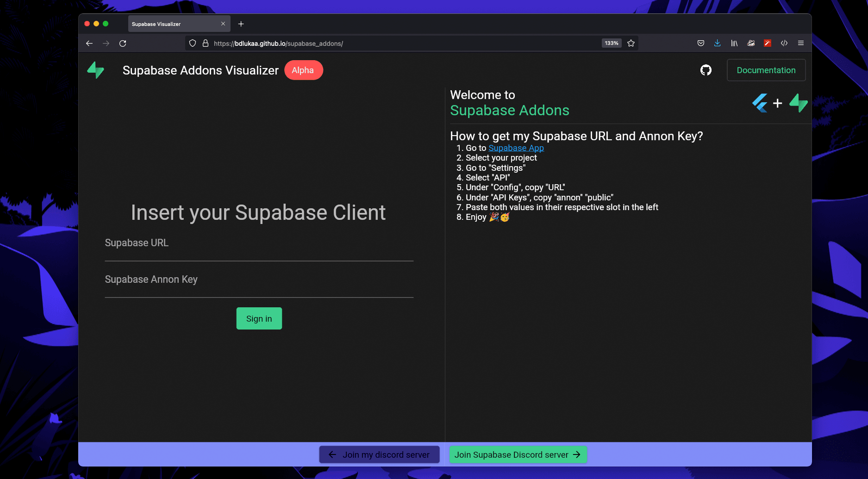The height and width of the screenshot is (479, 868).
Task: Open the library bookmarks icon
Action: click(x=734, y=44)
